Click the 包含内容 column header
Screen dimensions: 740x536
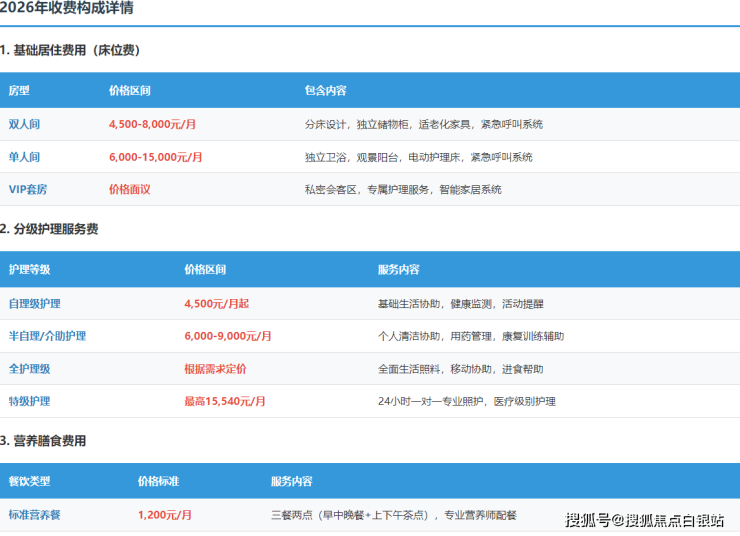[325, 90]
